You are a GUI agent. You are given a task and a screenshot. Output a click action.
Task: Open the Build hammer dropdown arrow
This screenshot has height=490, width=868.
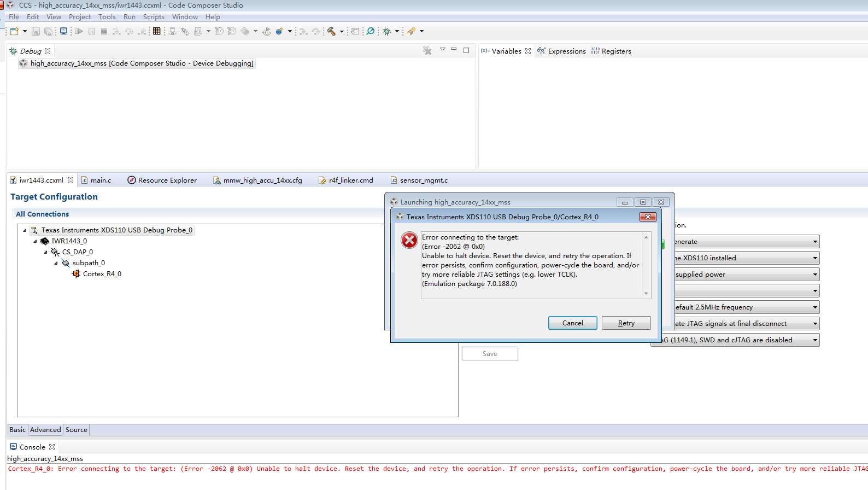(342, 31)
